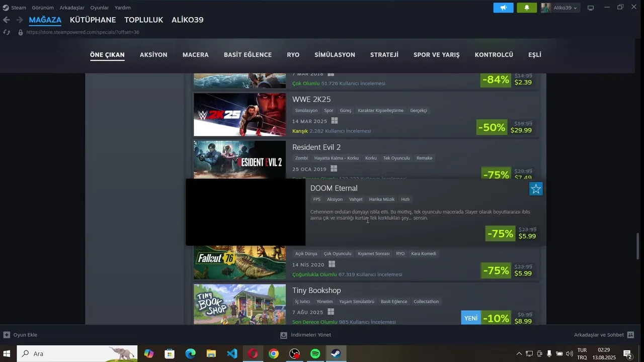Image resolution: width=644 pixels, height=362 pixels.
Task: Open ALİKO39 profile section
Action: [187, 20]
